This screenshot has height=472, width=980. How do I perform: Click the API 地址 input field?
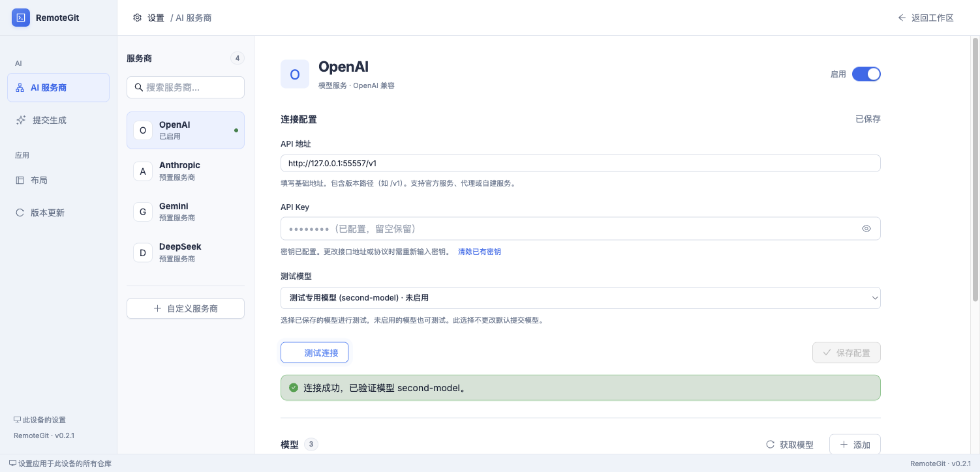pos(581,163)
